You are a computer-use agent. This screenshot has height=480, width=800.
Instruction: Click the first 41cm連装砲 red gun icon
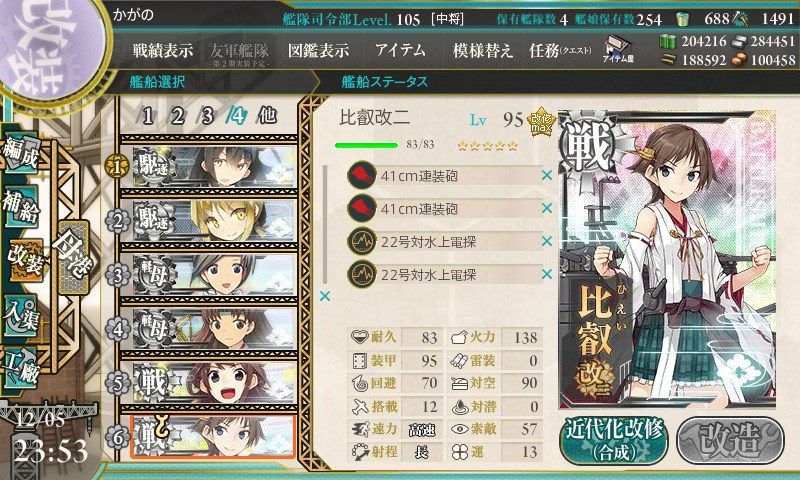click(362, 175)
